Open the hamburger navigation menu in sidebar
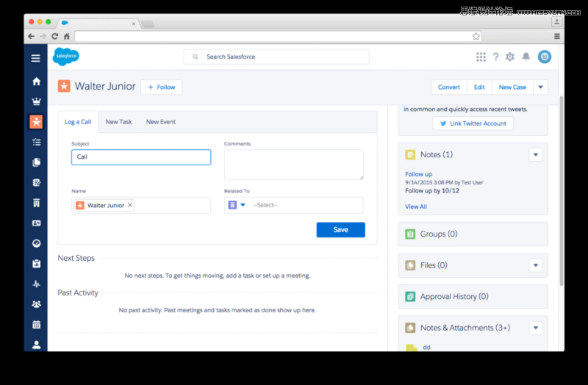Screen dimensions: 588x385 coord(35,58)
